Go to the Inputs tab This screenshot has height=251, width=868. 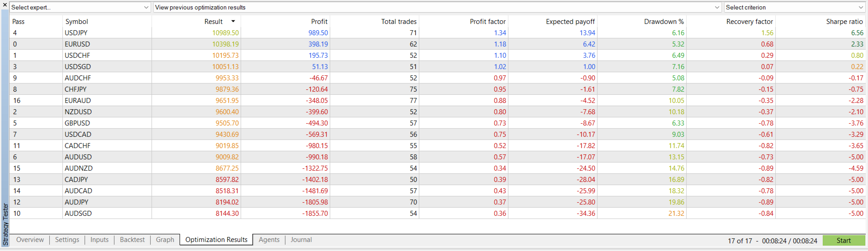[x=100, y=240]
